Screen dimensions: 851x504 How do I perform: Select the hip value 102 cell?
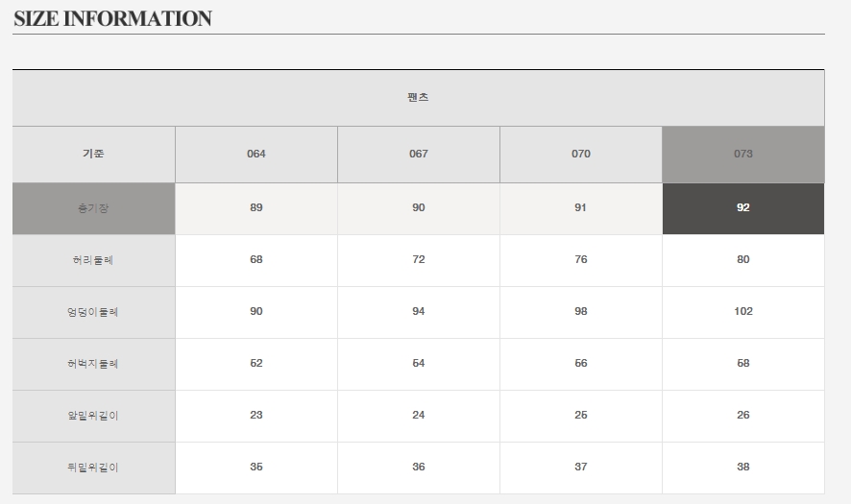743,312
